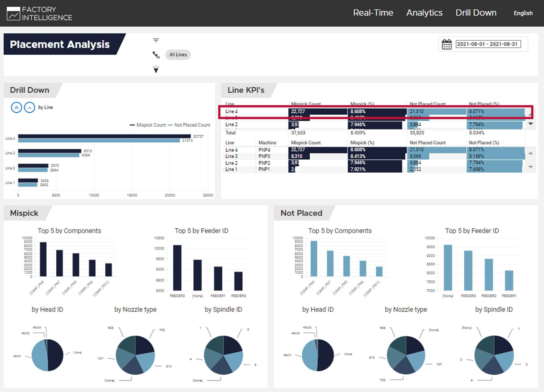Click the single-chevron drill up one level button

29,107
